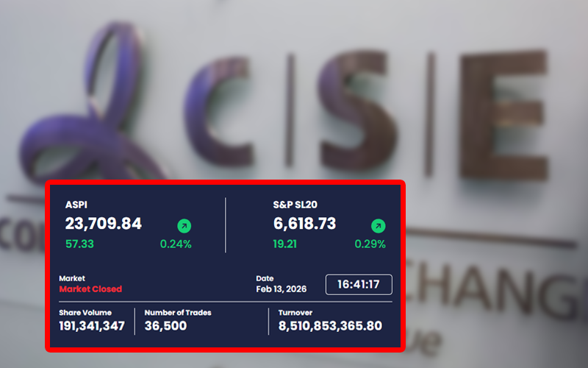Select the ASPI index label
Viewport: 588px width, 368px height.
[x=76, y=205]
